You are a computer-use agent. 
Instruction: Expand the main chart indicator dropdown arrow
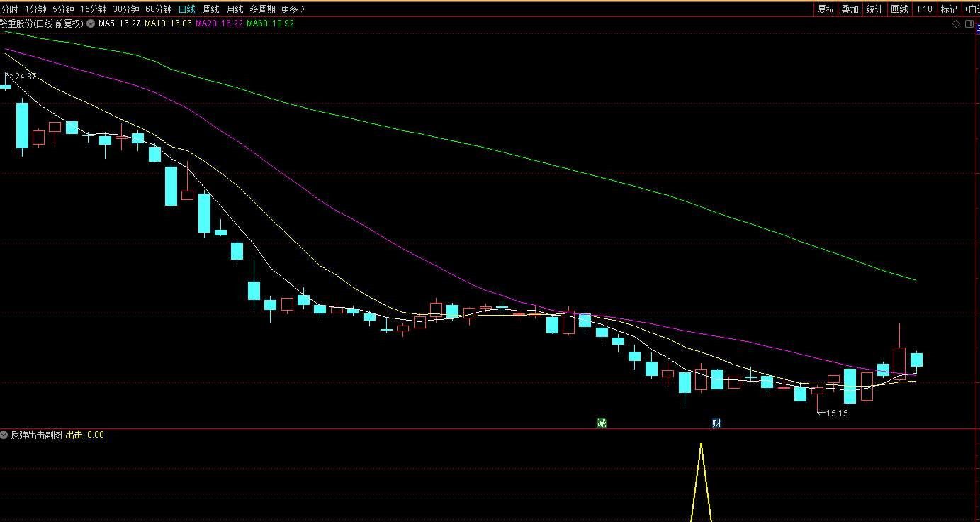coord(91,23)
